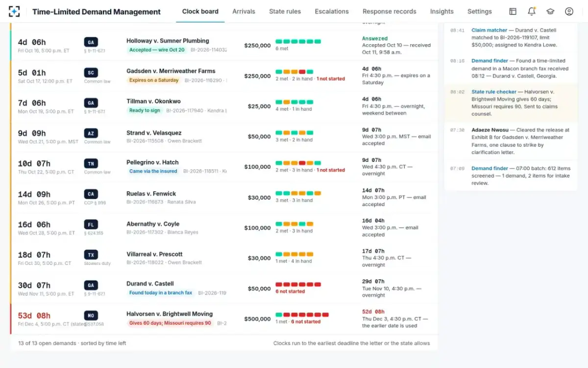Screen dimensions: 588x368
Task: Click the $25,000 amount
Action: click(x=259, y=106)
